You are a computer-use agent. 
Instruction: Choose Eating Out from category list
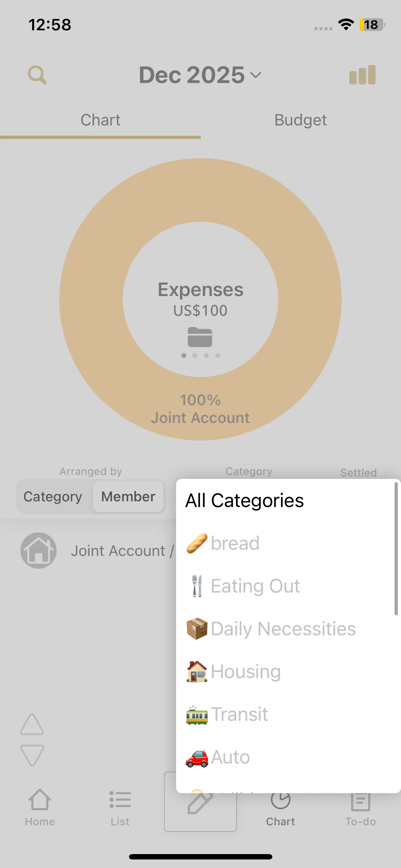point(255,586)
